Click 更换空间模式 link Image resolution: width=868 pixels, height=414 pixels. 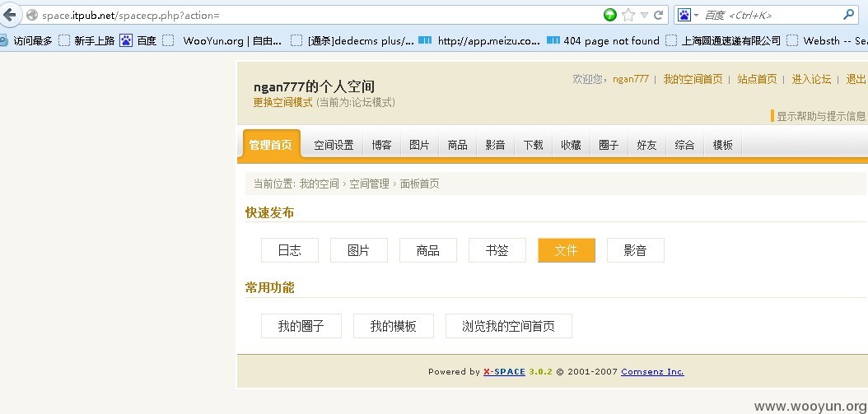[x=282, y=102]
